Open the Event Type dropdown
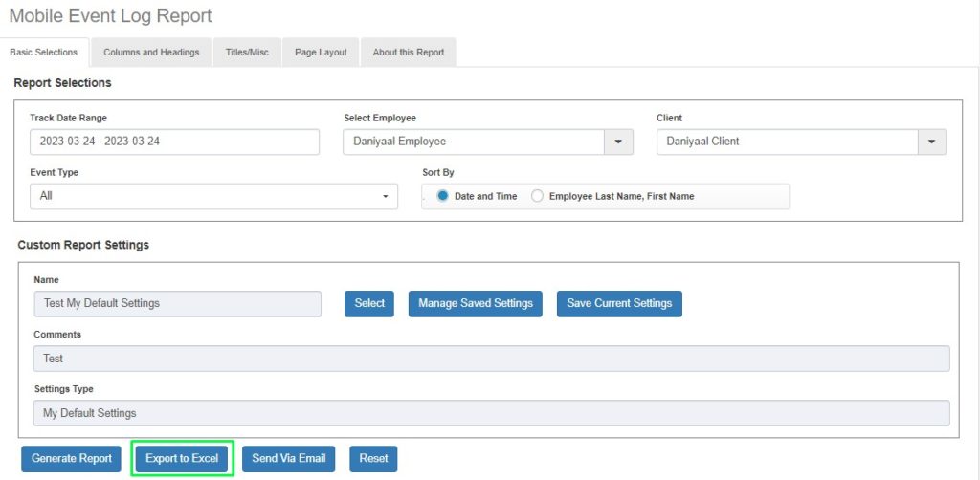 point(213,196)
